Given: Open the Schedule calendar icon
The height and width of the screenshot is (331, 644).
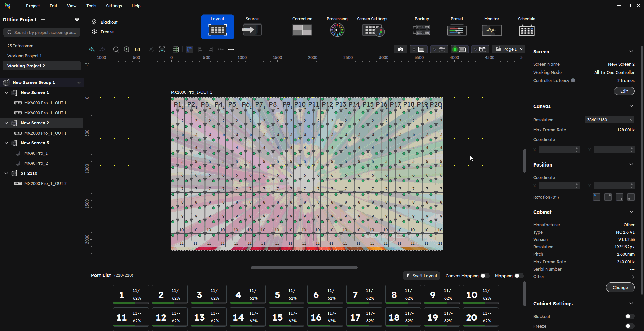Looking at the screenshot, I should [x=526, y=30].
